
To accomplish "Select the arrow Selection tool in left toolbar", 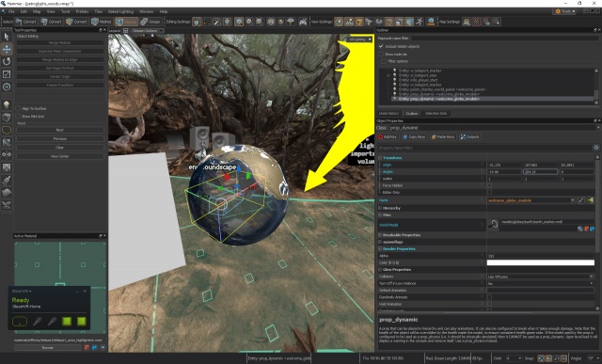I will tap(7, 37).
